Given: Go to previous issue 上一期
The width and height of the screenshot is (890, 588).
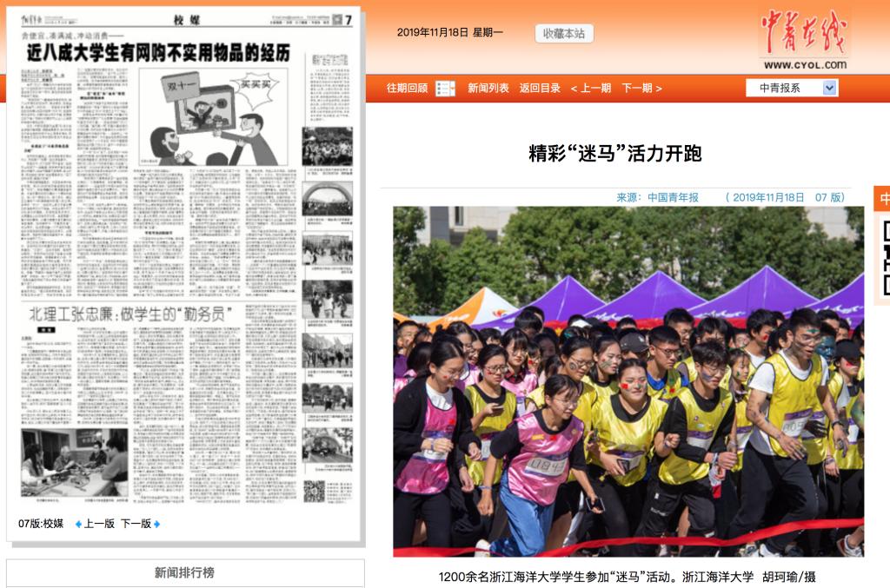Looking at the screenshot, I should pos(591,89).
